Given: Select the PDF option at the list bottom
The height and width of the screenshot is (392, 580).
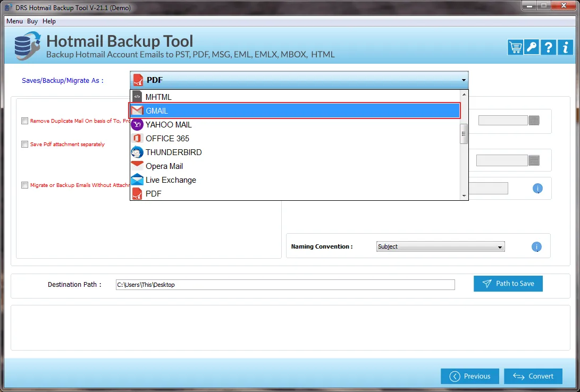Looking at the screenshot, I should click(295, 193).
